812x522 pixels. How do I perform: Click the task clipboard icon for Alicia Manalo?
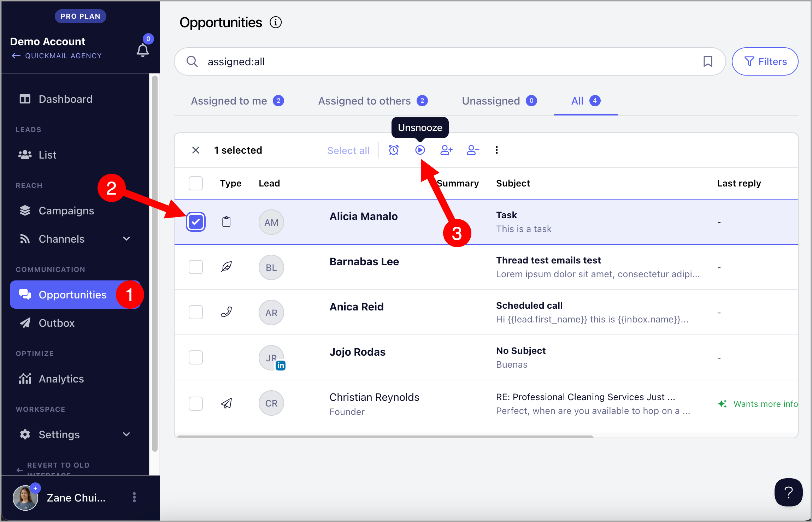pos(226,222)
